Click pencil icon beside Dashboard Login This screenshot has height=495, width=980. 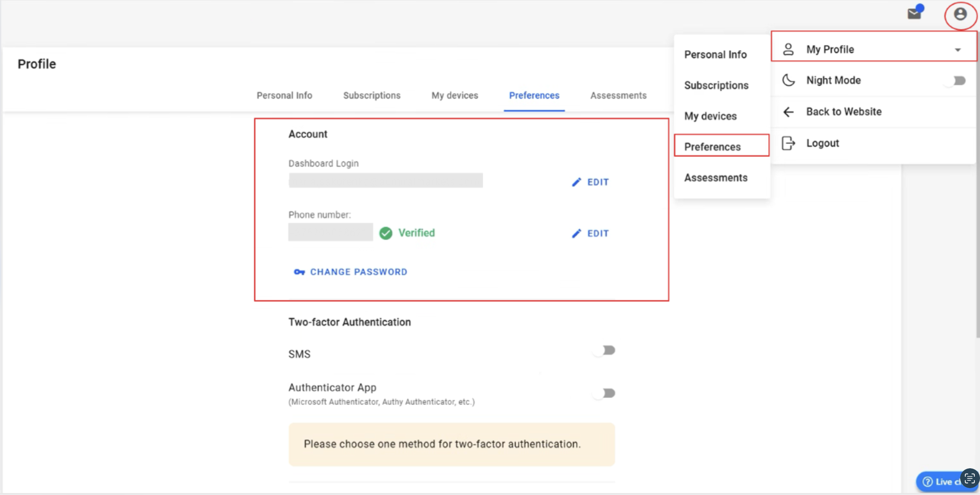pos(576,182)
